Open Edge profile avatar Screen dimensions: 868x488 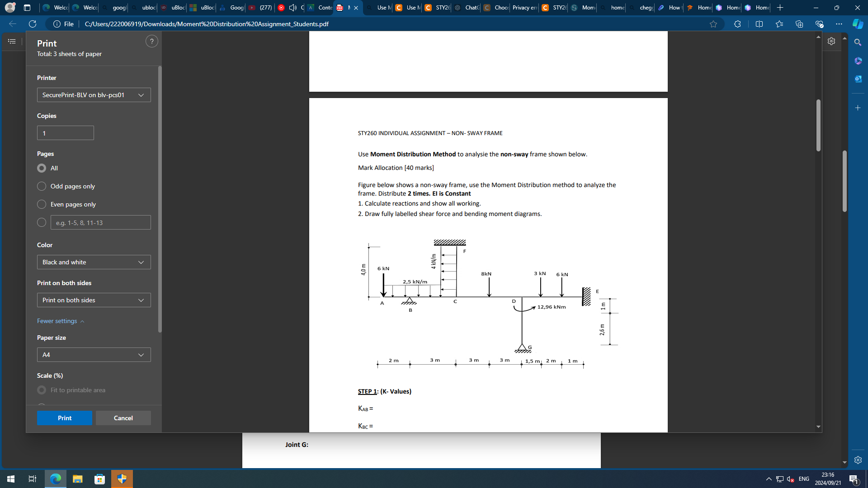(x=10, y=8)
